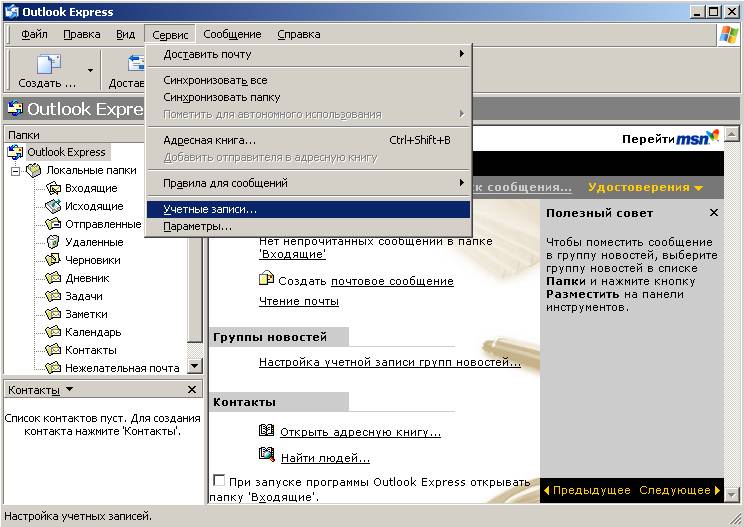This screenshot has width=744, height=527.
Task: Select the Нежелательная почта folder label
Action: pos(122,368)
